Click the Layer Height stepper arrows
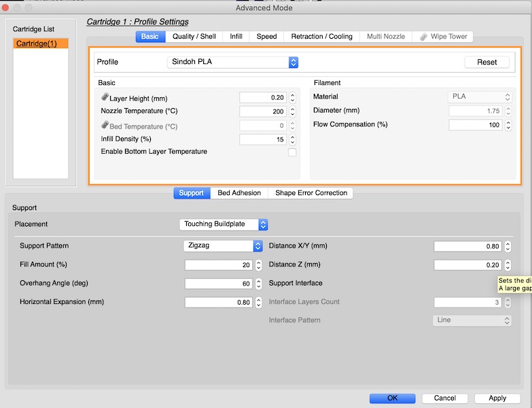The image size is (532, 408). click(292, 98)
